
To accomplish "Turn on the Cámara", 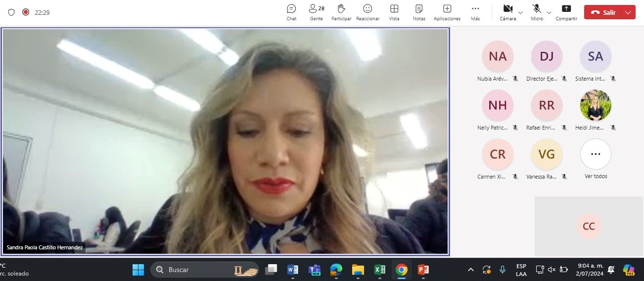I will pos(507,12).
